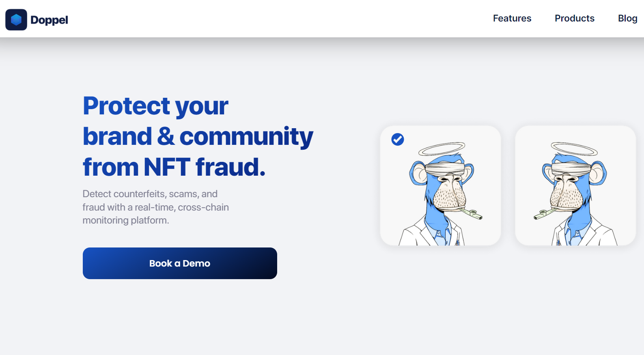The width and height of the screenshot is (644, 355).
Task: Click the Book a Demo button
Action: 180,263
